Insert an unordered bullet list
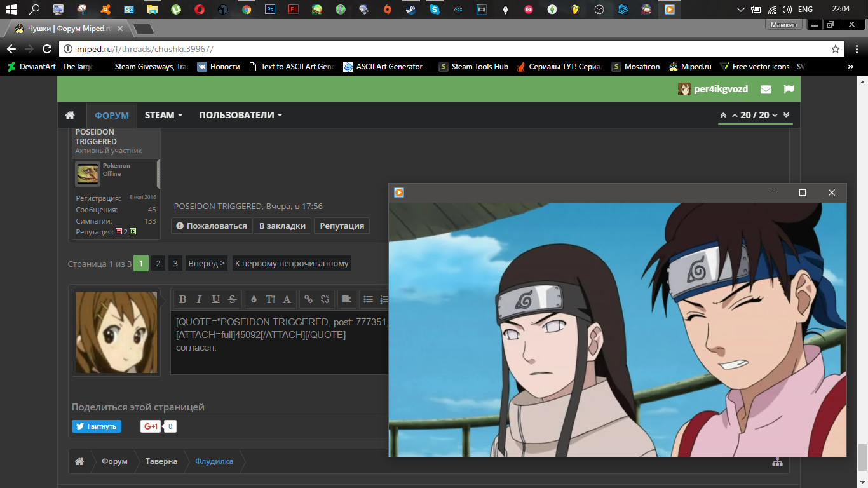Image resolution: width=868 pixels, height=488 pixels. [x=368, y=299]
